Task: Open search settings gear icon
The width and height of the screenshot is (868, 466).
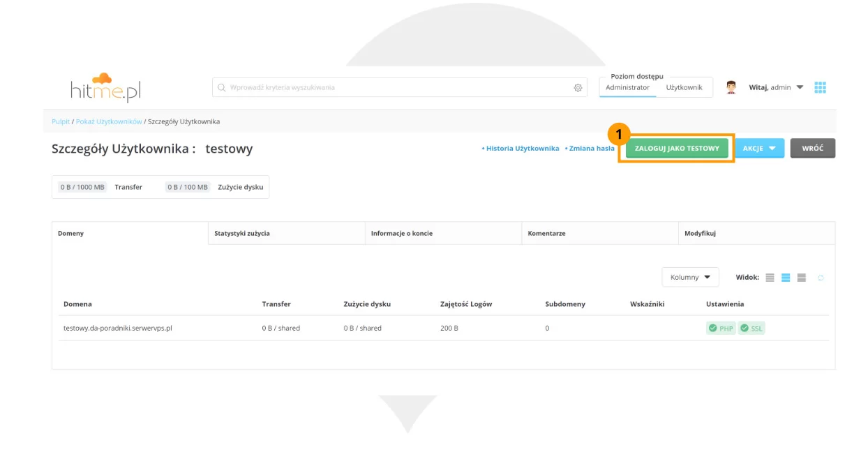Action: pyautogui.click(x=578, y=88)
